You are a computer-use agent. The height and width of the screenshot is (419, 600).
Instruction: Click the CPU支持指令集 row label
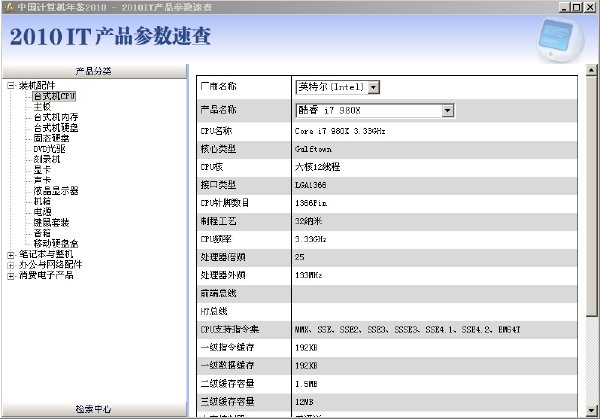pos(230,329)
